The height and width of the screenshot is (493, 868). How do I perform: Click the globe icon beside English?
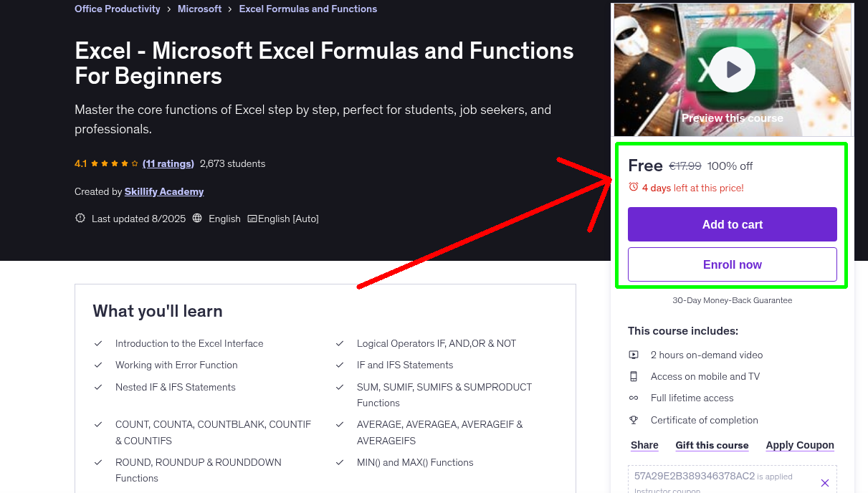click(x=196, y=219)
